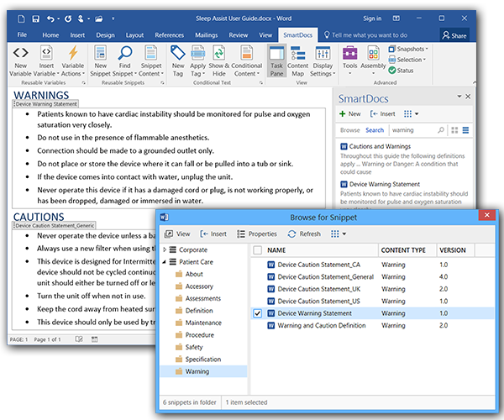Open the Insert ribbon tab

[77, 35]
